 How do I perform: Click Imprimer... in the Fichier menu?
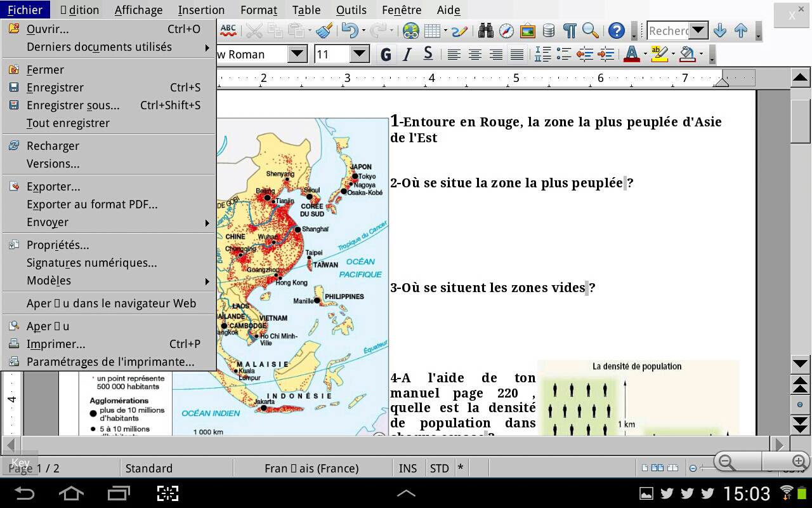pos(56,344)
